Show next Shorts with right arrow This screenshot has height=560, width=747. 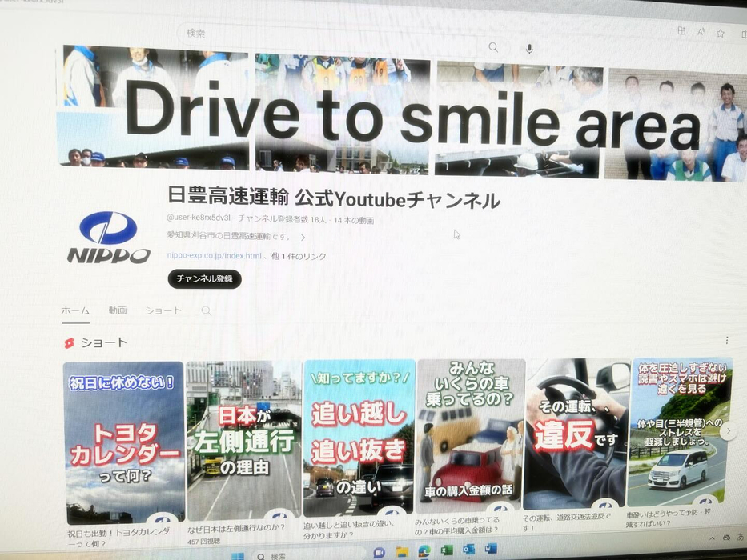coord(728,431)
